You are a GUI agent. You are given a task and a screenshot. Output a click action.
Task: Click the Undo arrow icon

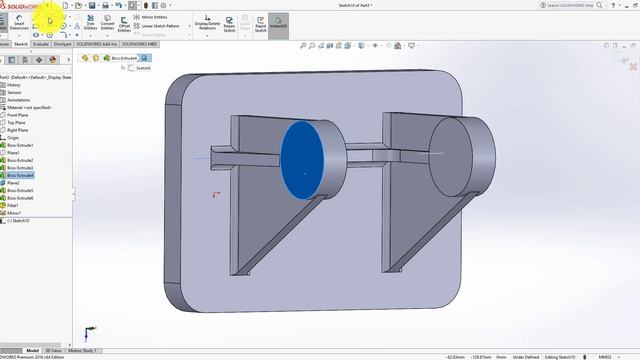tap(118, 5)
